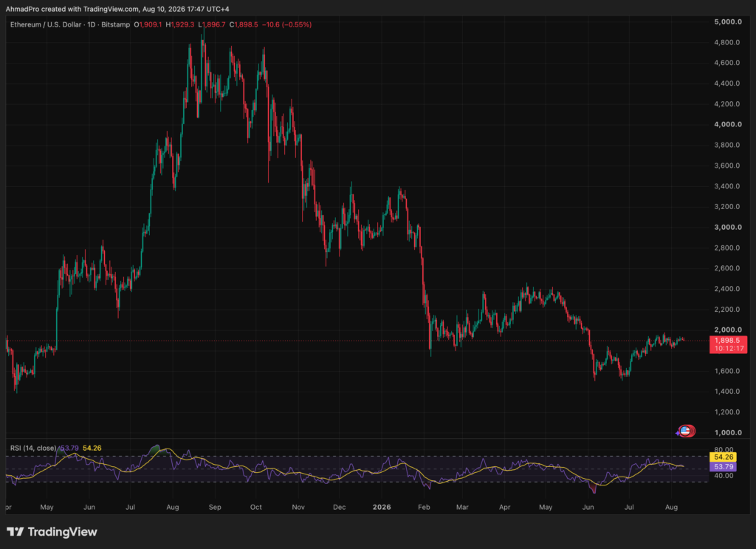This screenshot has height=549, width=756.
Task: Click the yellow 54.26 RSI moving average tag
Action: 724,457
